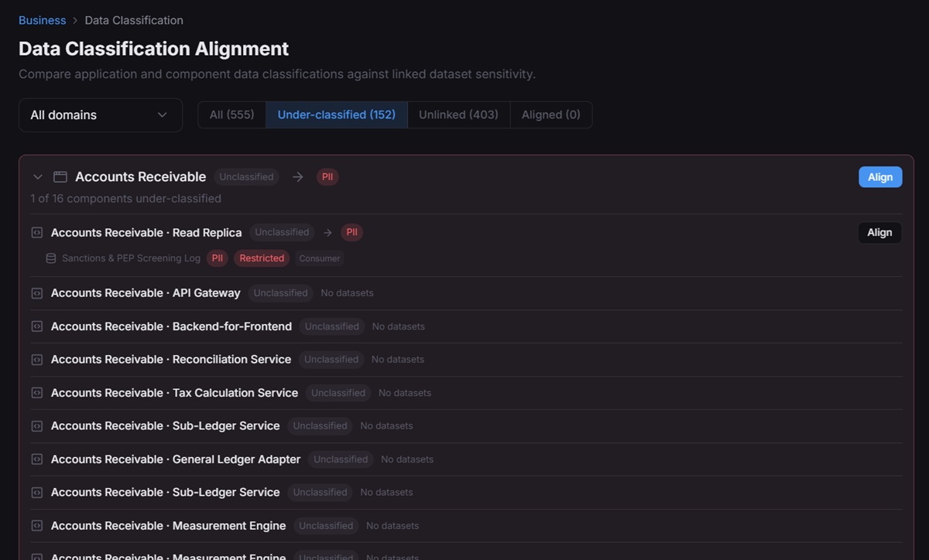Click the '1 of 16 components under-classified' text
The height and width of the screenshot is (560, 929).
pos(126,199)
